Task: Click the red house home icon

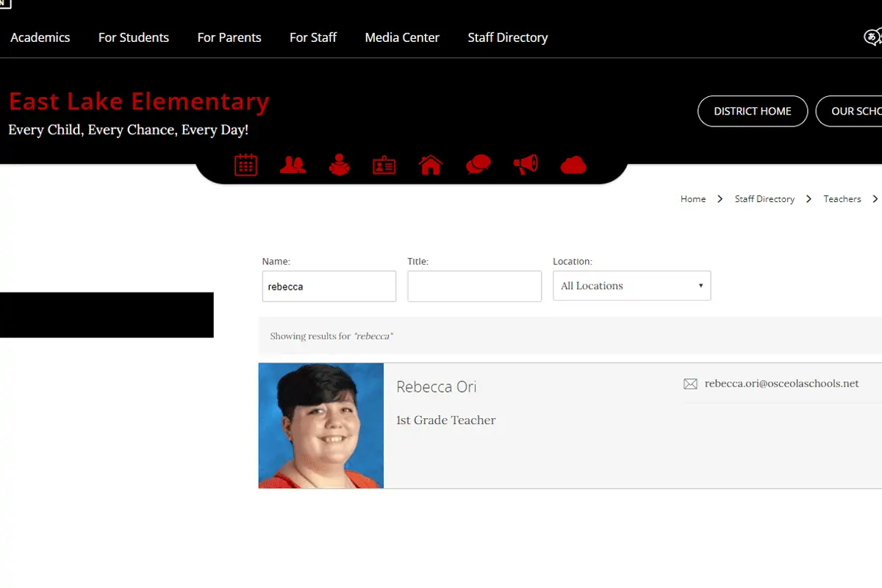Action: point(431,165)
